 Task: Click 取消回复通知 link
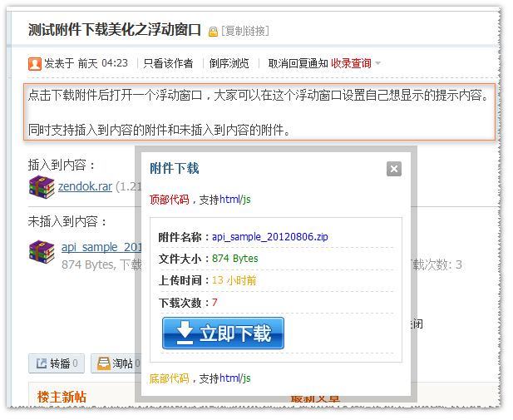298,63
